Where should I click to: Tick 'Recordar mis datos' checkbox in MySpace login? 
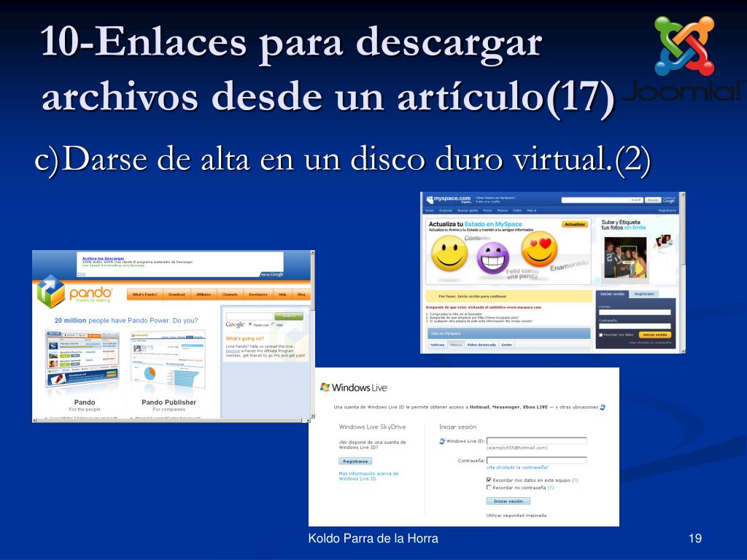coord(601,335)
